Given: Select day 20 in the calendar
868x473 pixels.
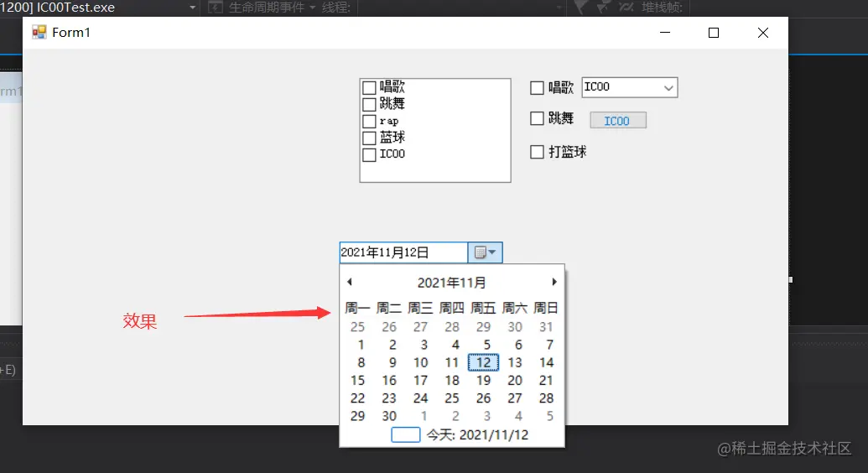Looking at the screenshot, I should tap(515, 381).
